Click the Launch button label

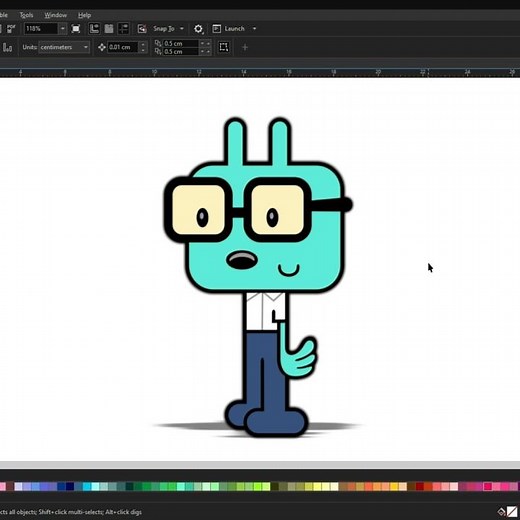pos(234,29)
